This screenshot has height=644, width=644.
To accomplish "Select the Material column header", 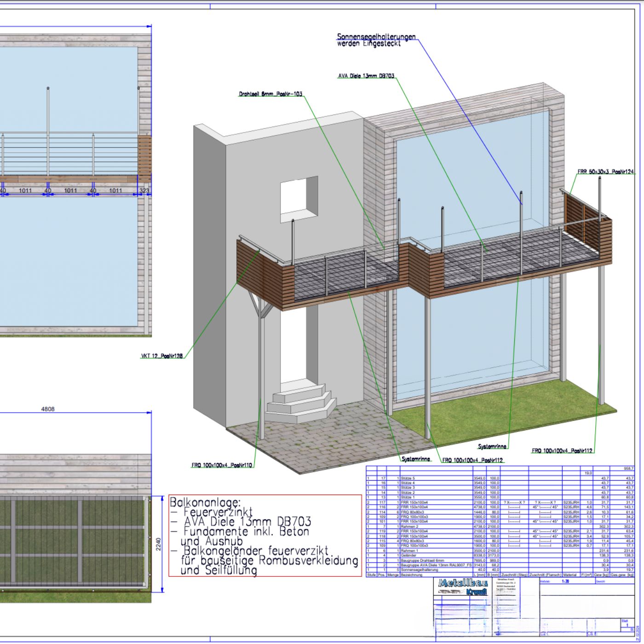I will 569,575.
